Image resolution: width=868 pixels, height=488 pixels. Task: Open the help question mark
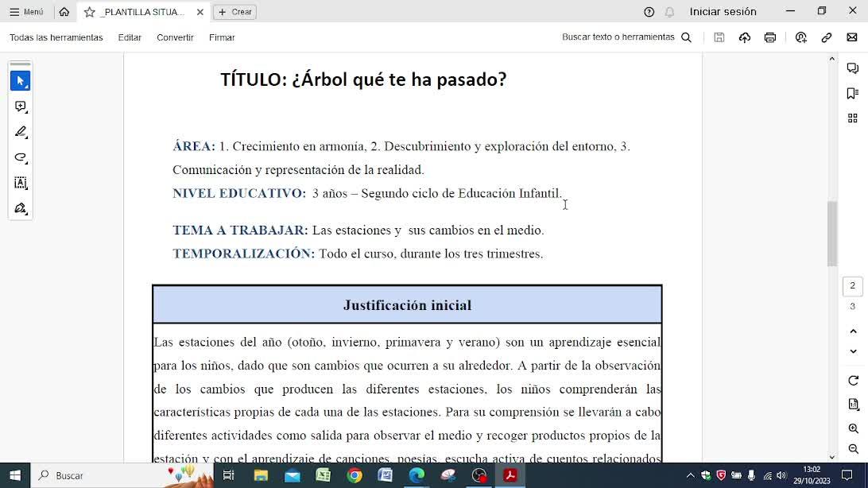649,12
